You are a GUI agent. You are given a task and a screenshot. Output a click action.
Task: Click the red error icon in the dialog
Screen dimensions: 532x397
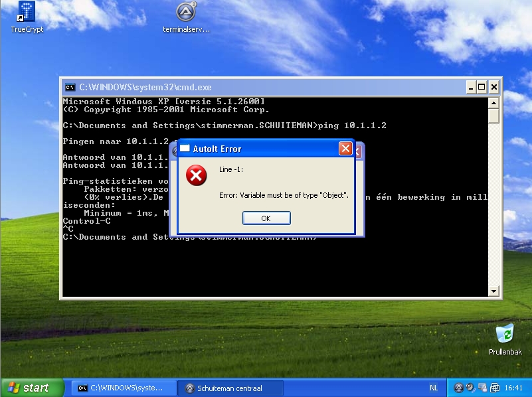click(x=196, y=175)
